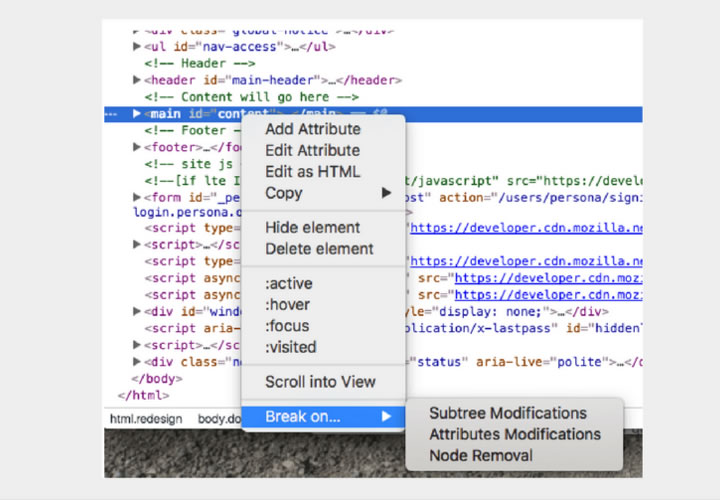Screen dimensions: 720x500
Task: Toggle the :focus pseudo-state
Action: coord(288,326)
